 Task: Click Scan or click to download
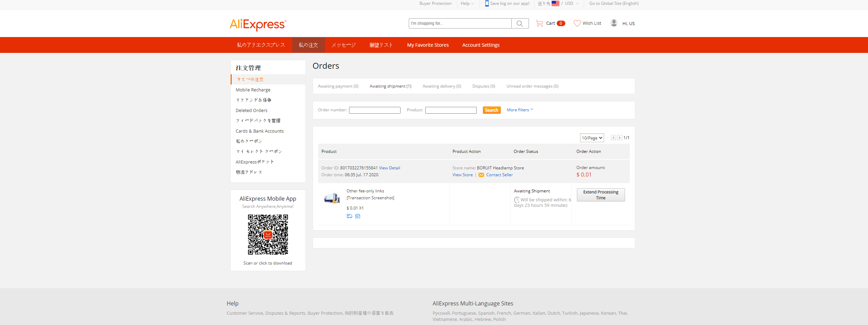tap(268, 263)
